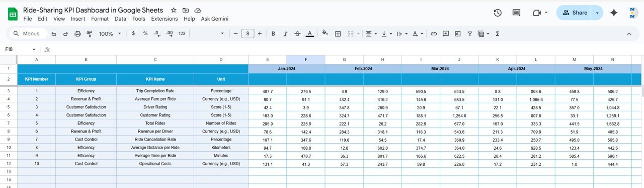Screen dimensions: 644x188
Task: Insert a chart
Action: coord(458,34)
